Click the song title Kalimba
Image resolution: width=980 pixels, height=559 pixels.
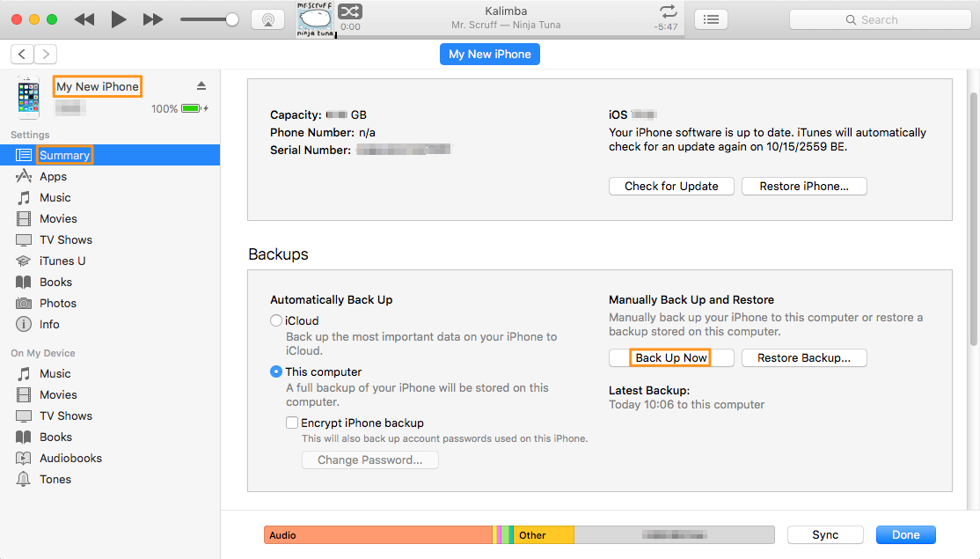[x=506, y=11]
